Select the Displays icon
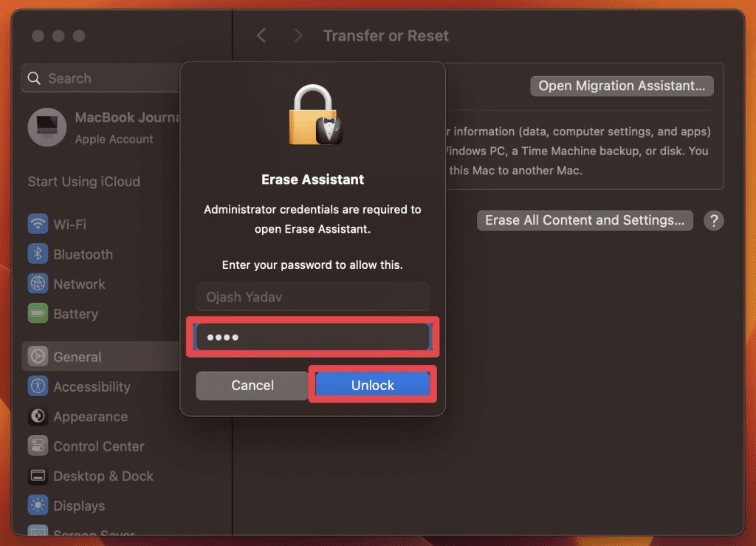The height and width of the screenshot is (546, 756). pyautogui.click(x=38, y=505)
